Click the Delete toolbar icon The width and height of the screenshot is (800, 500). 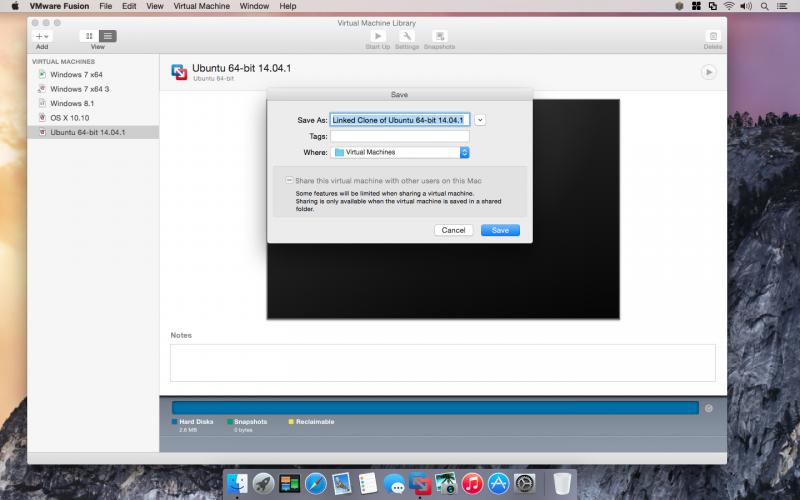pyautogui.click(x=713, y=36)
